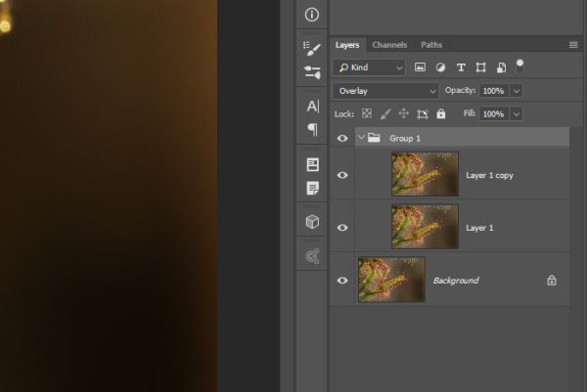The width and height of the screenshot is (587, 392).
Task: Open the Paragraph panel icon
Action: [313, 129]
